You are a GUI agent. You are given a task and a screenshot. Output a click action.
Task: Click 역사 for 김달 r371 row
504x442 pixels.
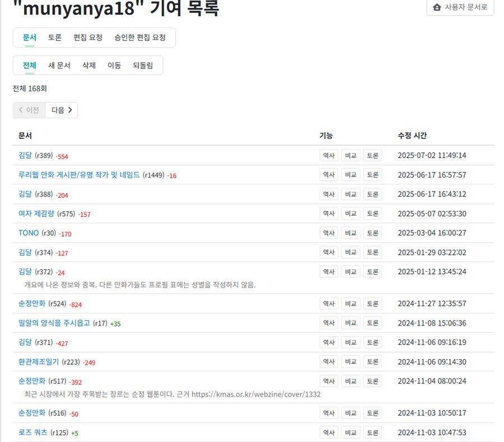pyautogui.click(x=329, y=342)
